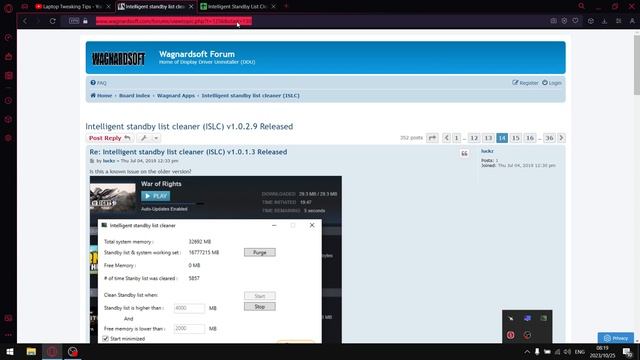Click Post Reply button
Viewport: 640px width, 360px height.
[110, 138]
